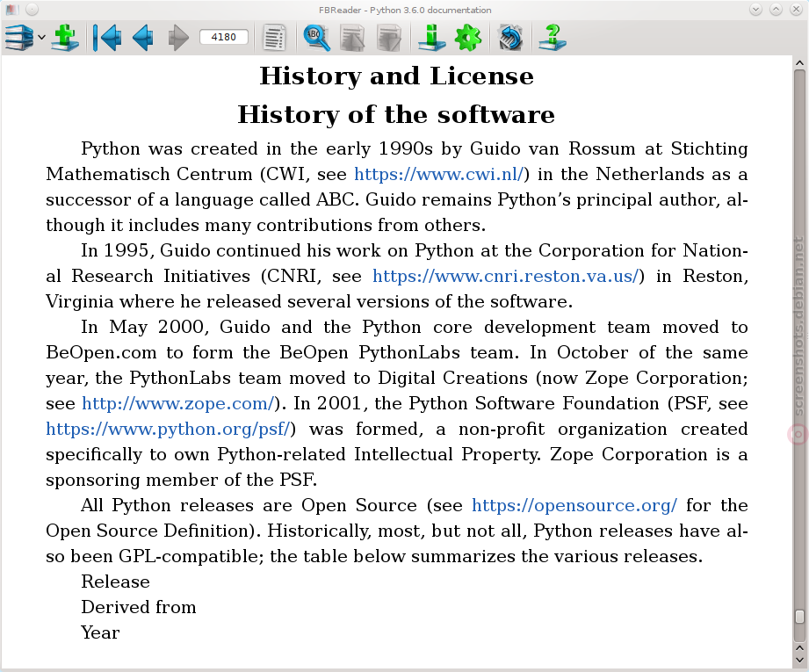The height and width of the screenshot is (672, 809).
Task: Expand the library dropdown arrow
Action: coord(42,37)
